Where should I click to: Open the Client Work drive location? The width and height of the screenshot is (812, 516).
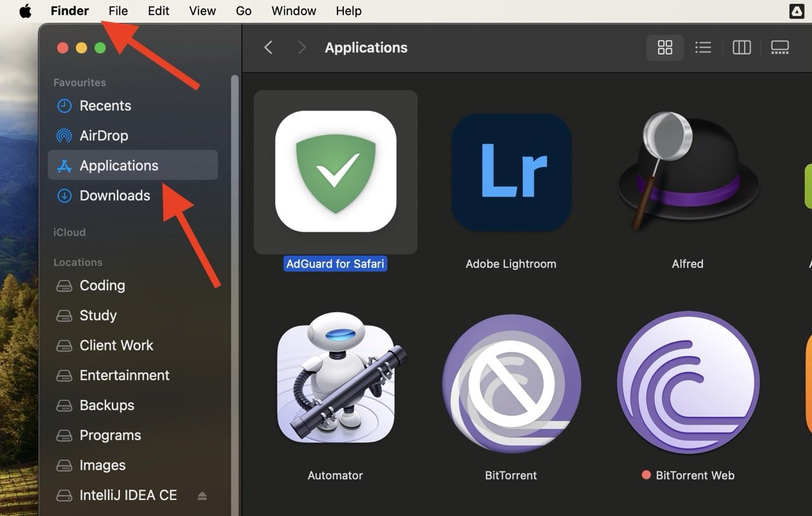(116, 345)
